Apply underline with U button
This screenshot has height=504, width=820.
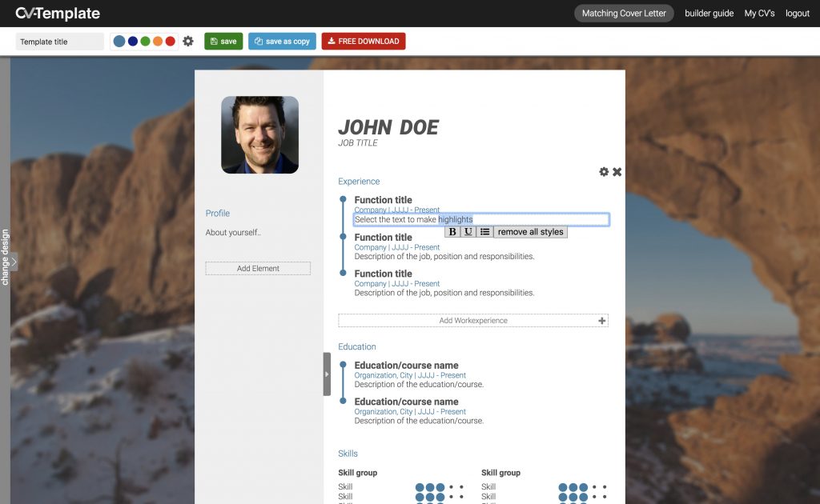(x=468, y=232)
